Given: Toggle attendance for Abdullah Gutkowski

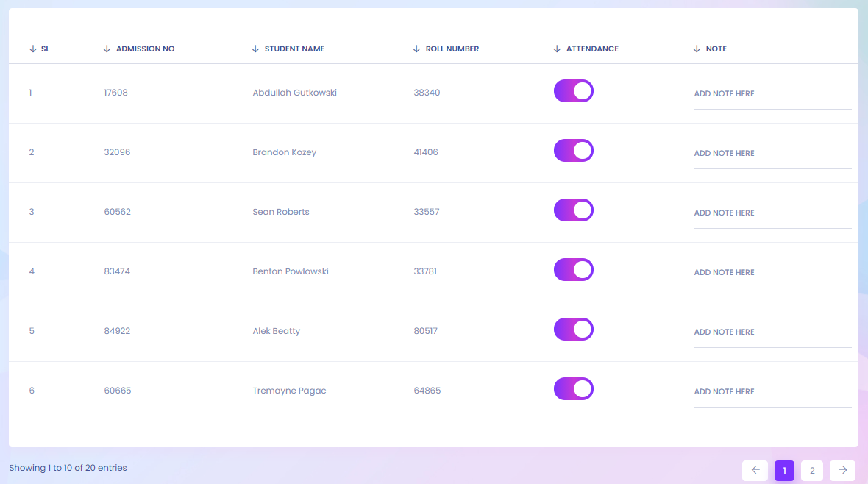Looking at the screenshot, I should [x=574, y=91].
